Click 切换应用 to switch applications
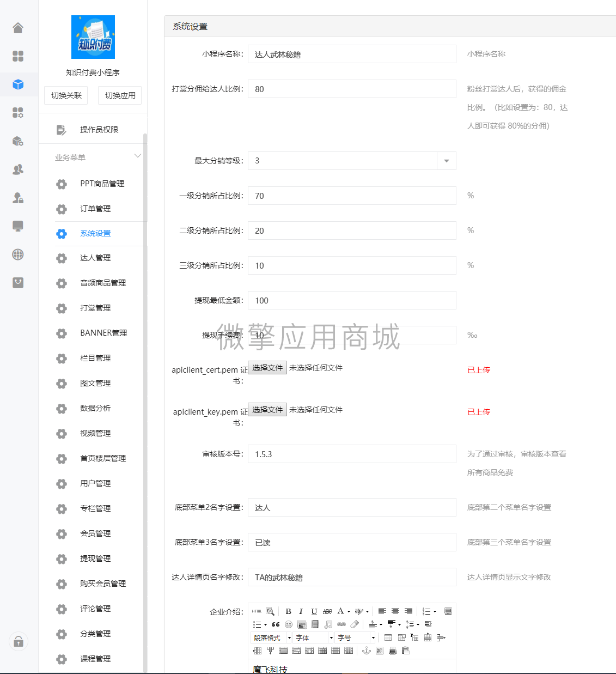Image resolution: width=616 pixels, height=674 pixels. [x=119, y=95]
